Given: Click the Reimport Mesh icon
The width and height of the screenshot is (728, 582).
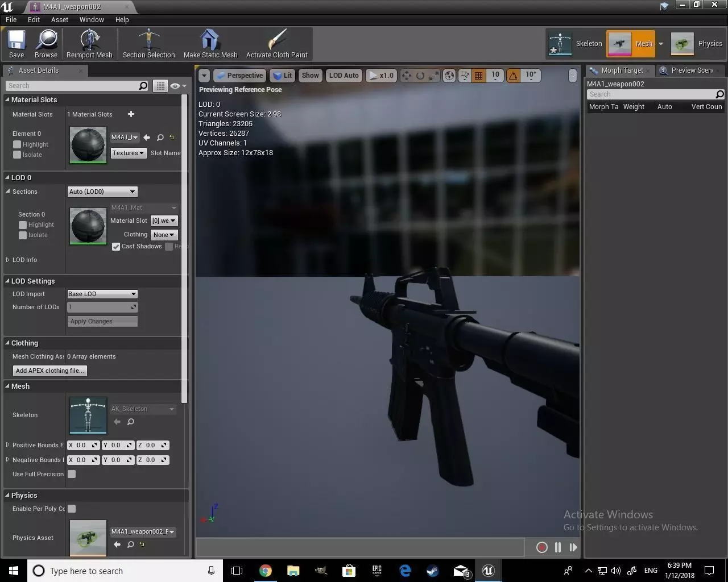Looking at the screenshot, I should (89, 44).
